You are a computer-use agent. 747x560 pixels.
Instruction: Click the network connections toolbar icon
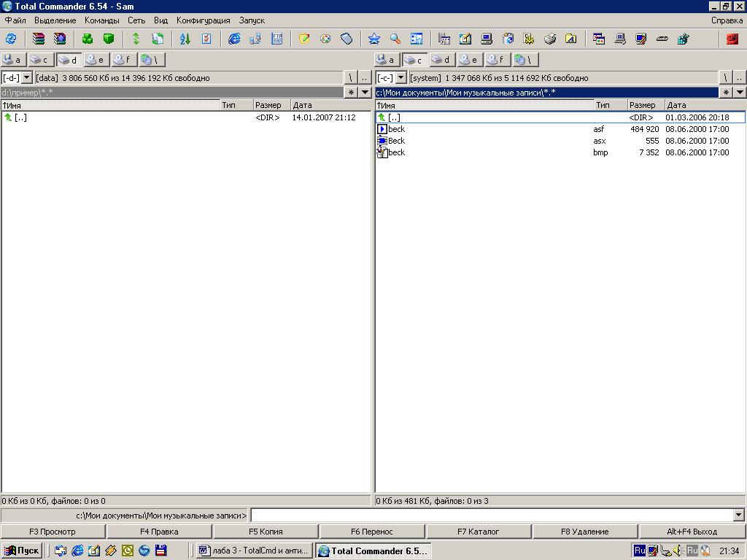point(255,39)
